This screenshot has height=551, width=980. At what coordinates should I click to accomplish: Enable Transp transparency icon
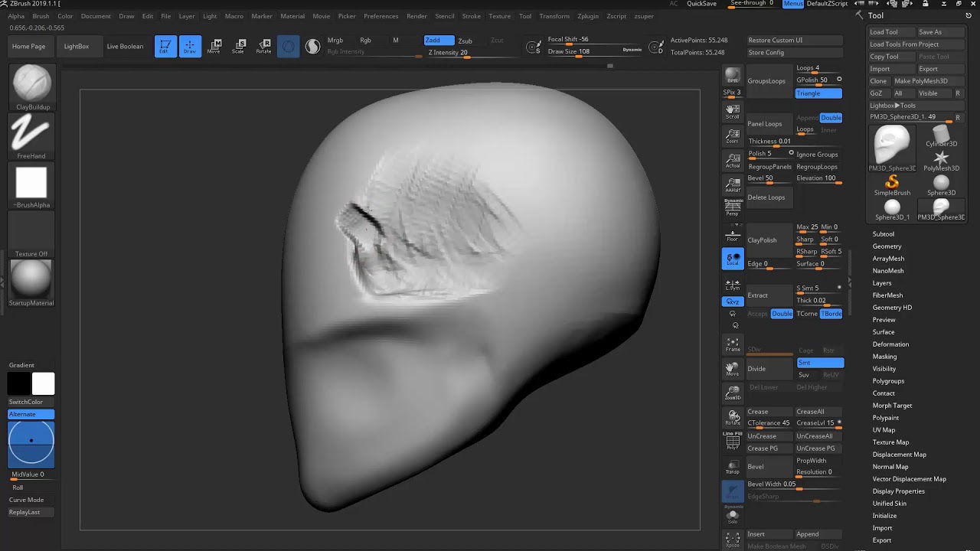click(x=733, y=467)
